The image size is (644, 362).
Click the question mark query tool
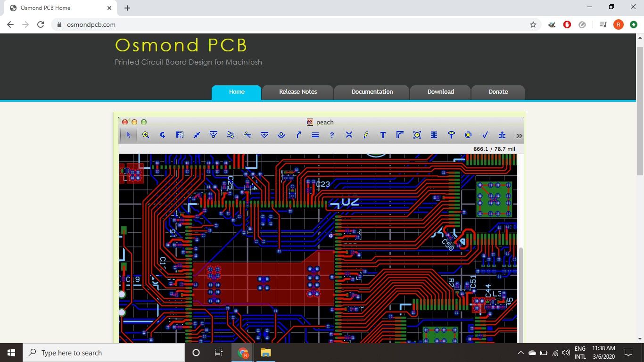(332, 135)
